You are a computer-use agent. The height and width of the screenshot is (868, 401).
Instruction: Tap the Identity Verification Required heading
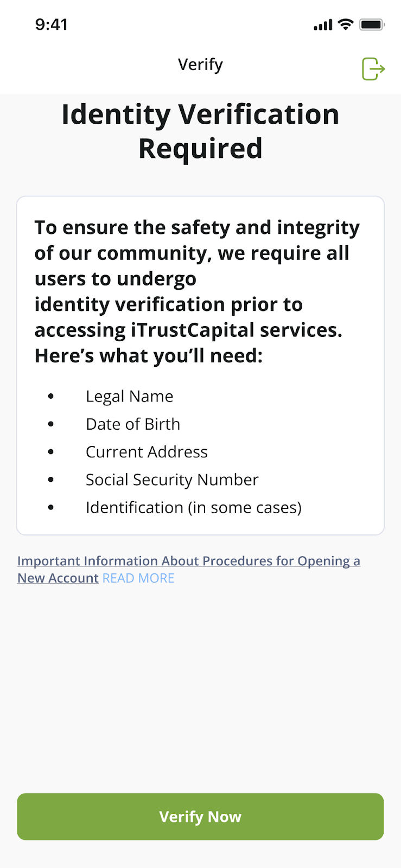click(200, 131)
